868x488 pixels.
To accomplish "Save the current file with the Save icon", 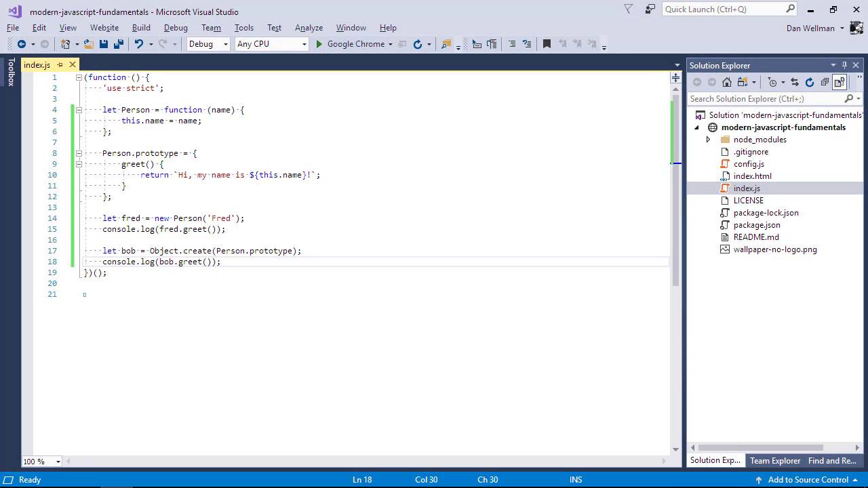I will tap(104, 44).
